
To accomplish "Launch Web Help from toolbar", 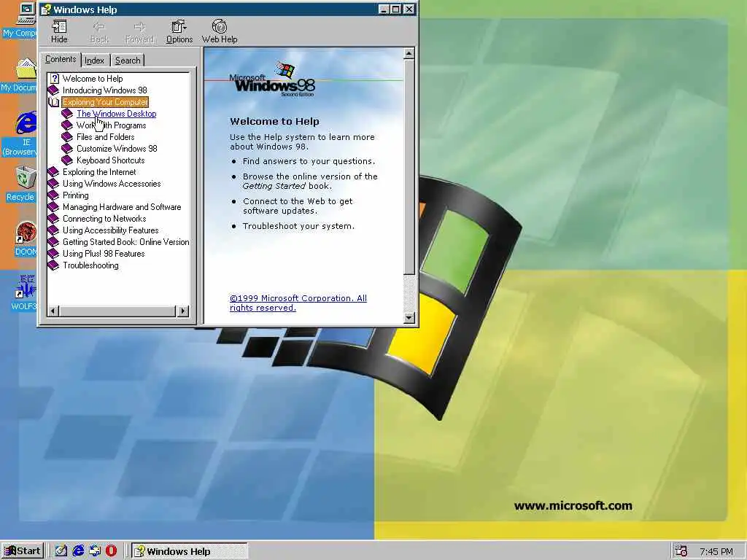I will point(219,32).
